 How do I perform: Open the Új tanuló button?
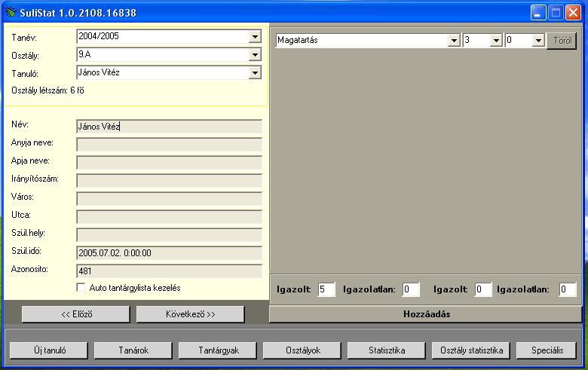(x=49, y=350)
